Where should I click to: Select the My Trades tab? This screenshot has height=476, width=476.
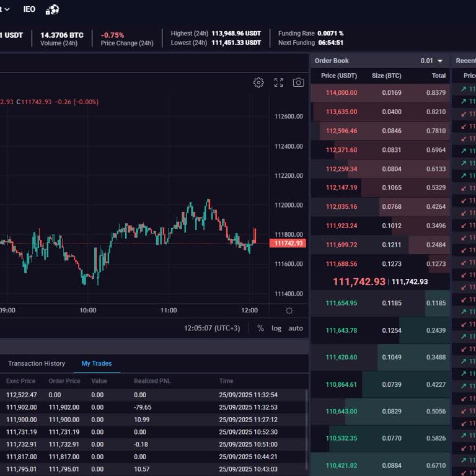click(97, 363)
